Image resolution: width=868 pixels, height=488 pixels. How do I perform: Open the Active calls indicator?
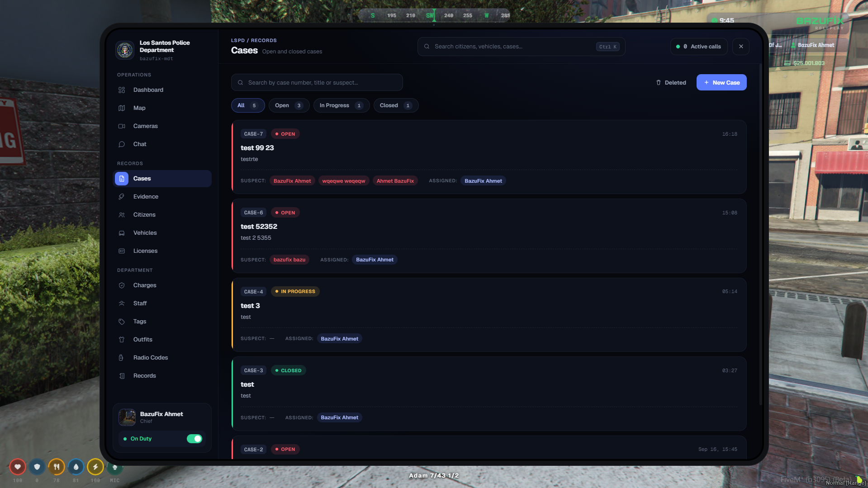point(699,47)
